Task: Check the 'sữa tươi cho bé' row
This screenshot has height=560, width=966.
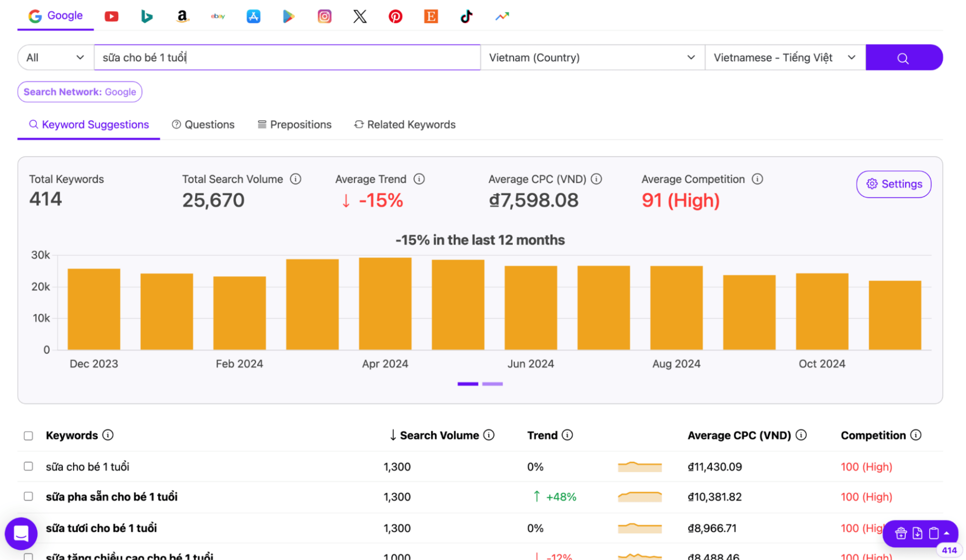Action: tap(28, 528)
